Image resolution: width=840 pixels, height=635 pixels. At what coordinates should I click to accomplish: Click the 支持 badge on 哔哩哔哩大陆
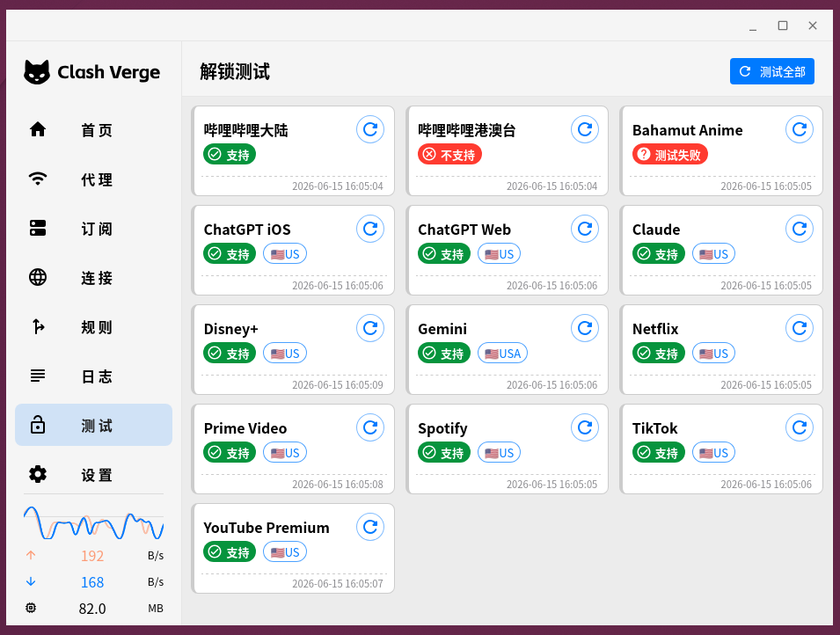pyautogui.click(x=230, y=154)
